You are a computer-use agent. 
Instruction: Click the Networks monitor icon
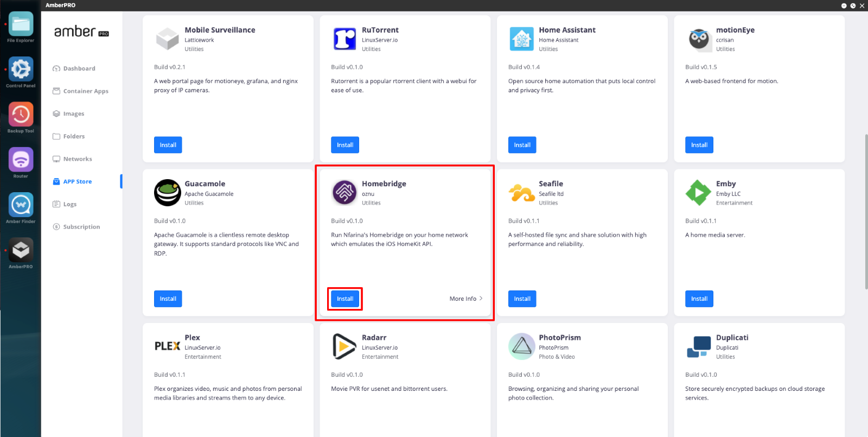click(56, 159)
